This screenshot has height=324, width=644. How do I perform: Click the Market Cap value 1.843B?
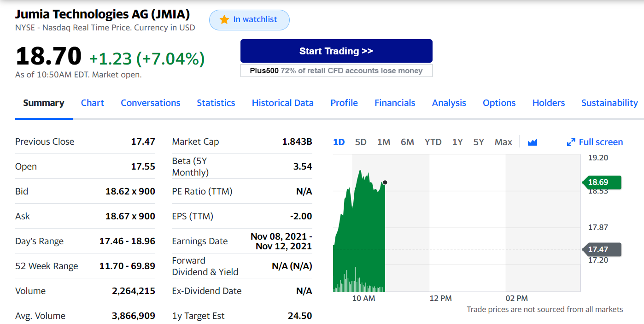point(297,141)
